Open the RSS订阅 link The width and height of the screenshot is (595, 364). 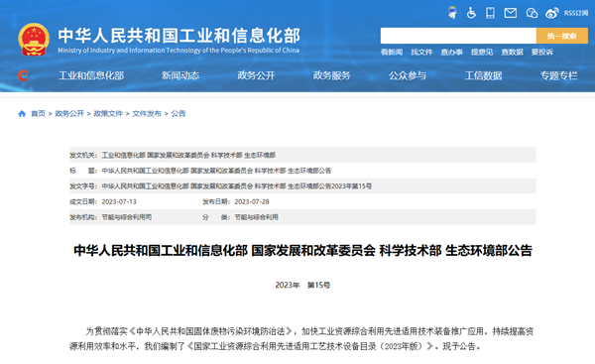(575, 13)
